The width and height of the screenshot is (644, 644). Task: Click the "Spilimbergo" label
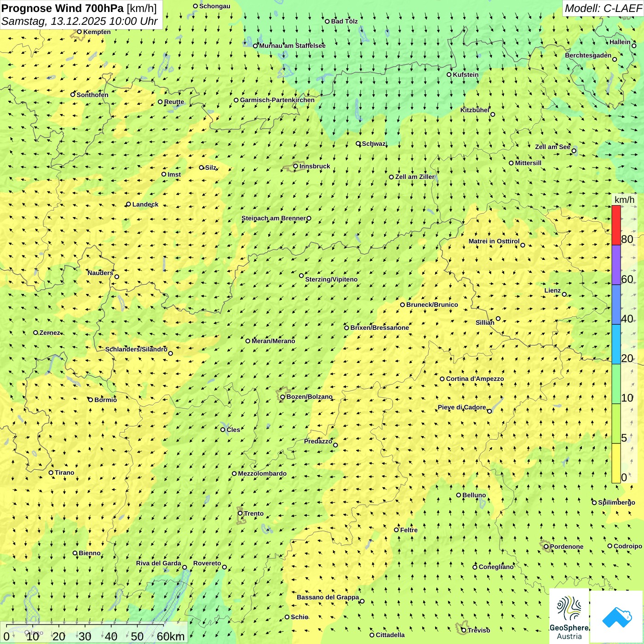(x=616, y=502)
